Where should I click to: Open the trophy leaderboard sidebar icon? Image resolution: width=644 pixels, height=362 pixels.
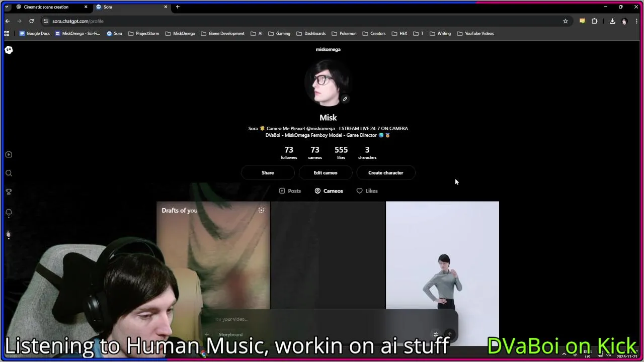[x=9, y=192]
